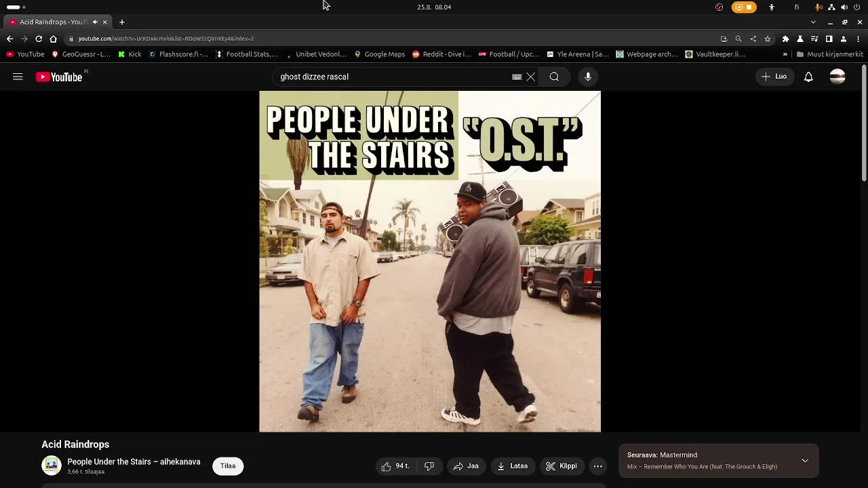Open the account avatar menu
Viewport: 868px width, 488px height.
tap(837, 77)
